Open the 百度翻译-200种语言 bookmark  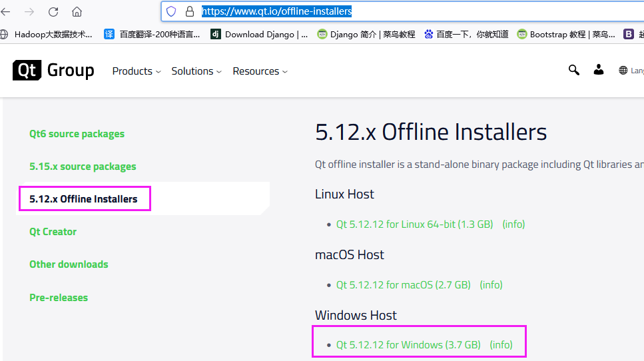(152, 35)
